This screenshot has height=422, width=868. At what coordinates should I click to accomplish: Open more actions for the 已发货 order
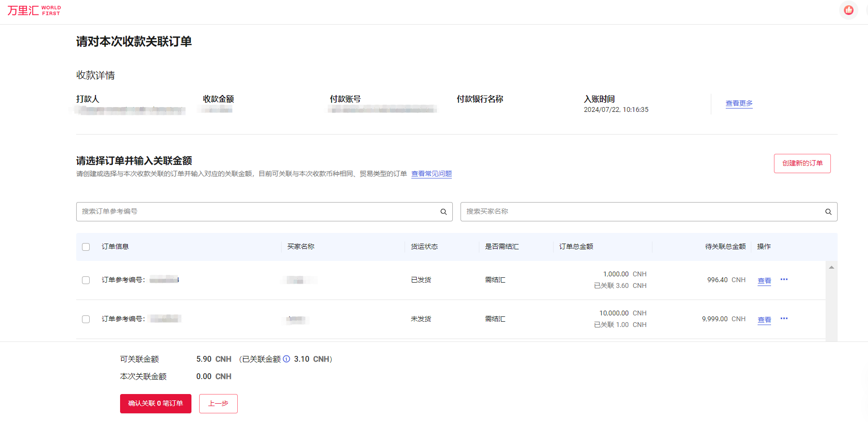(x=784, y=280)
